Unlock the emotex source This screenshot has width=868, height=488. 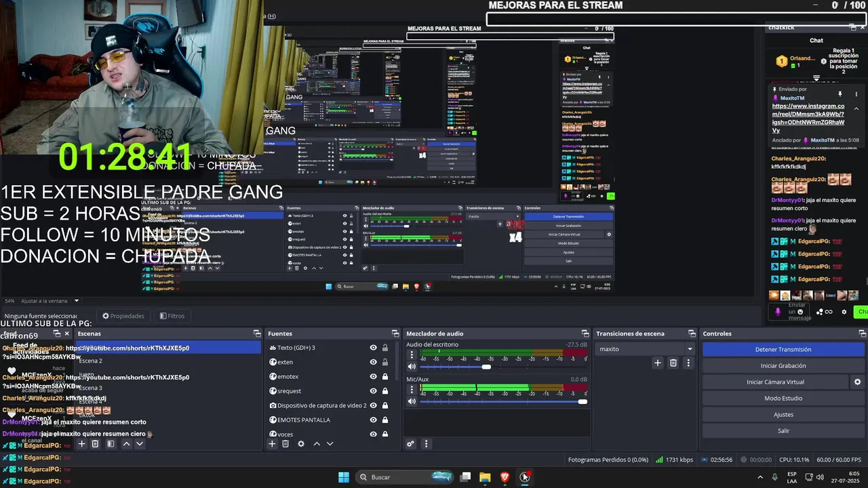click(x=385, y=376)
